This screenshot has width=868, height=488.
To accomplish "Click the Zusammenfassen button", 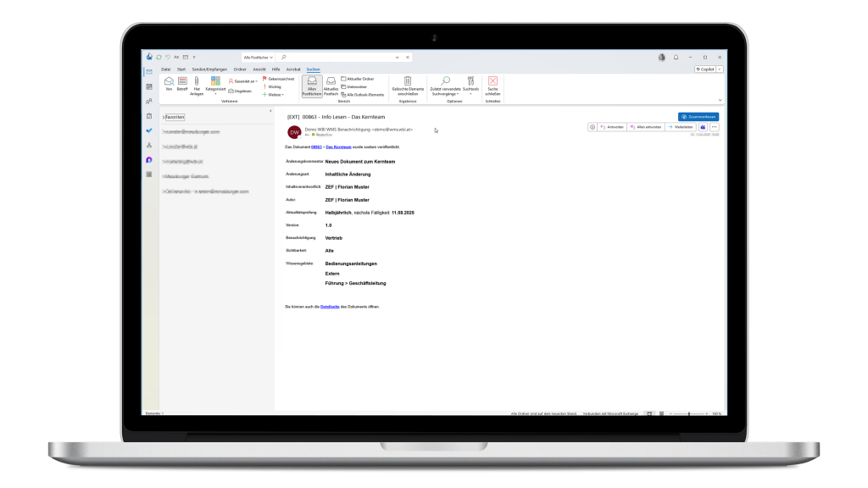I will click(698, 116).
